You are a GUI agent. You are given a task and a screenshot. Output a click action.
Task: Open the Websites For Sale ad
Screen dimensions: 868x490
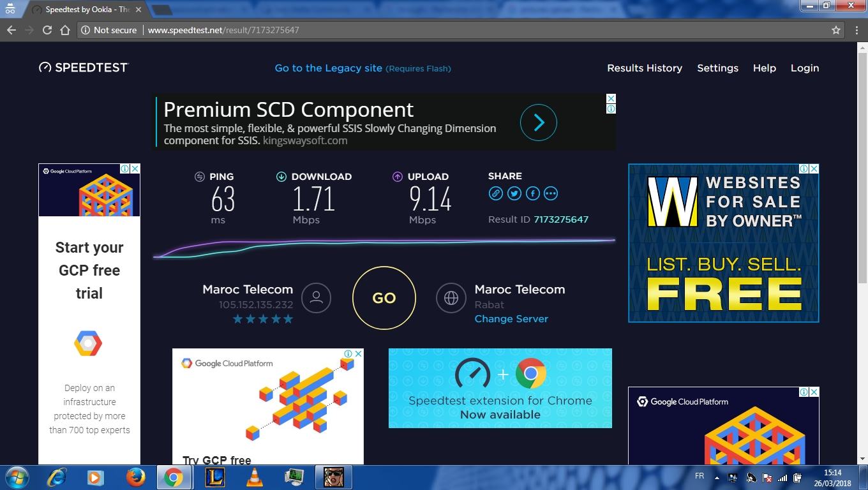tap(724, 243)
